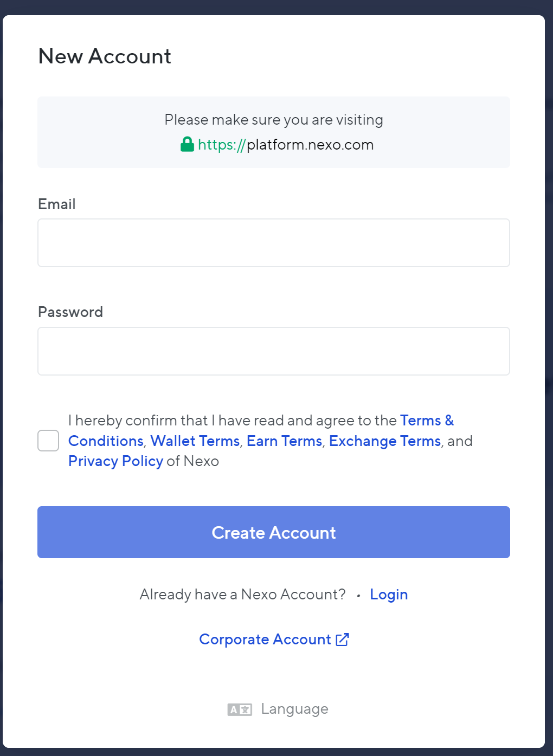Click the Password field label
Viewport: 553px width, 756px height.
70,312
